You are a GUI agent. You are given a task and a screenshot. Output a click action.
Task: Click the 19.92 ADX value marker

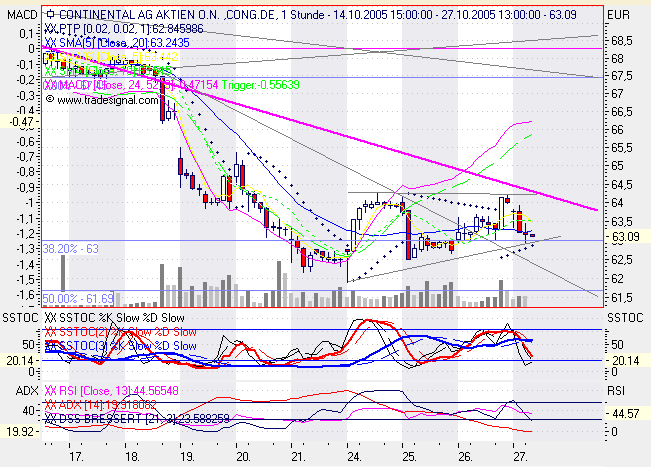20,431
